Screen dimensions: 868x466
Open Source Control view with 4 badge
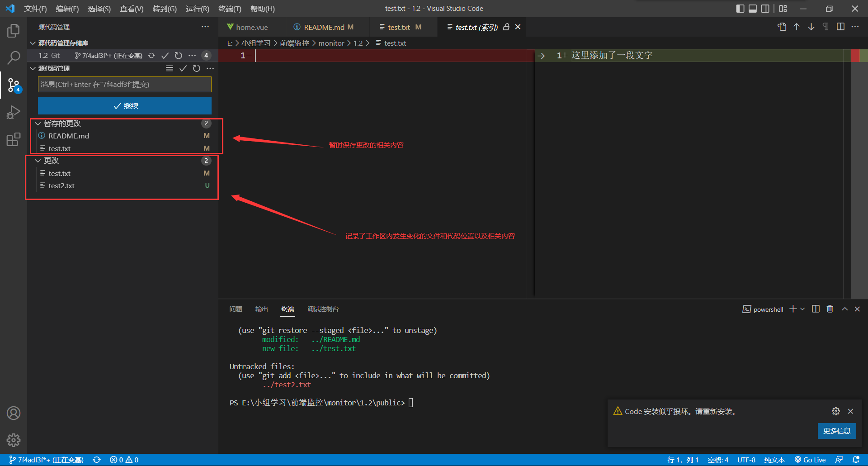(x=14, y=85)
